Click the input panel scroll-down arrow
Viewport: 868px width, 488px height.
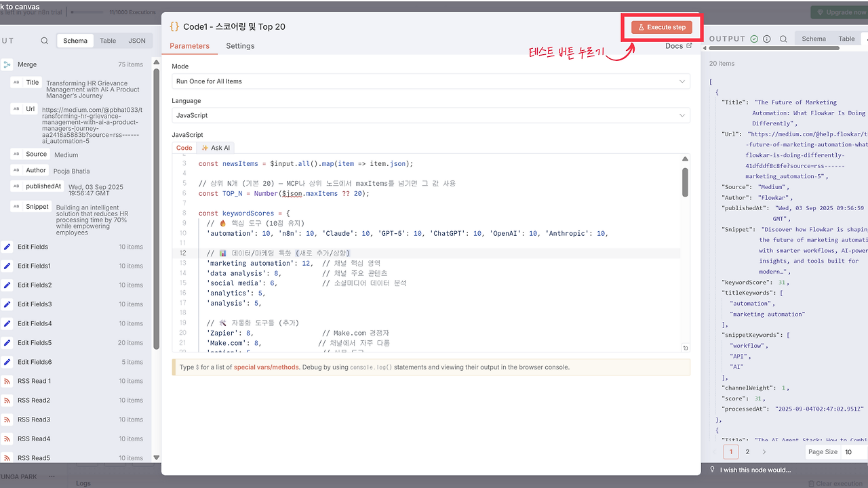pyautogui.click(x=157, y=458)
